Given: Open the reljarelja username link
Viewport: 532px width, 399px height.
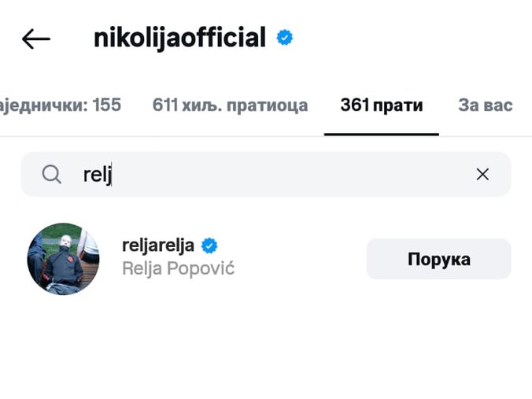Looking at the screenshot, I should coord(158,246).
